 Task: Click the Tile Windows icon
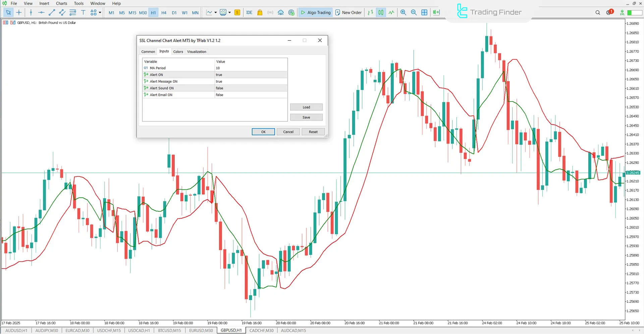point(424,12)
